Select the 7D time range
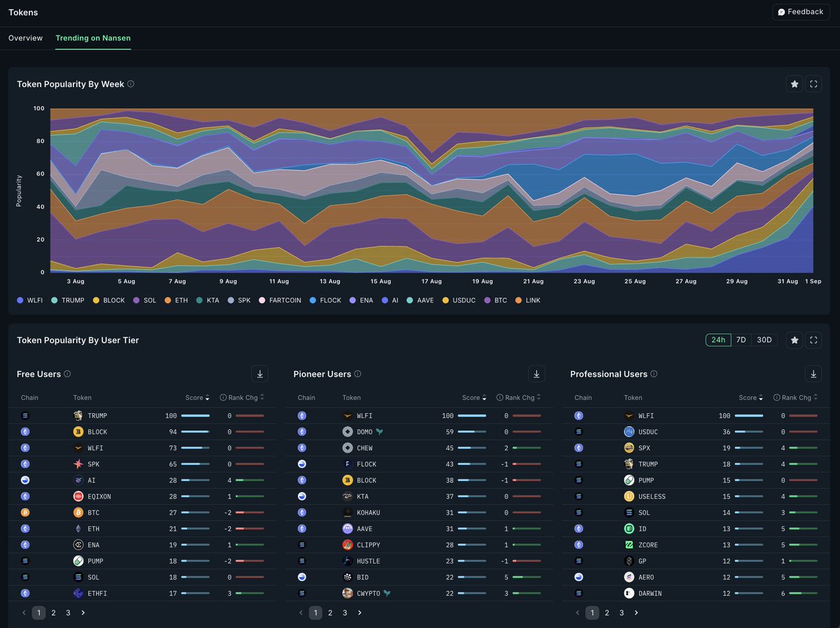This screenshot has height=628, width=840. pyautogui.click(x=741, y=340)
